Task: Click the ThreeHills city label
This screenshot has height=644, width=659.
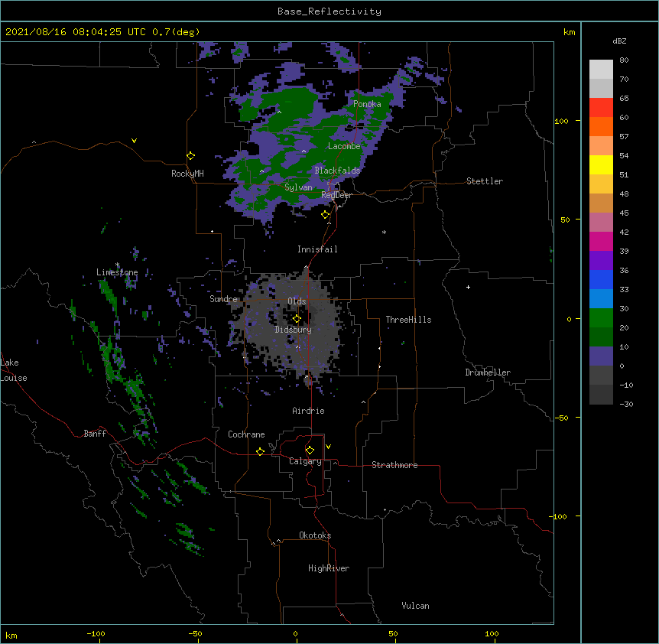Action: tap(408, 320)
